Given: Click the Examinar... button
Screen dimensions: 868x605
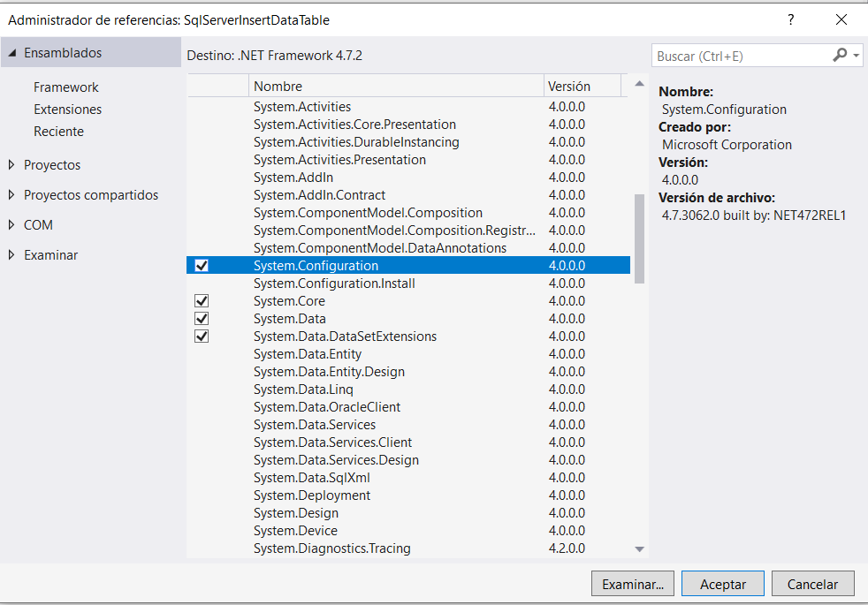Looking at the screenshot, I should pyautogui.click(x=633, y=584).
